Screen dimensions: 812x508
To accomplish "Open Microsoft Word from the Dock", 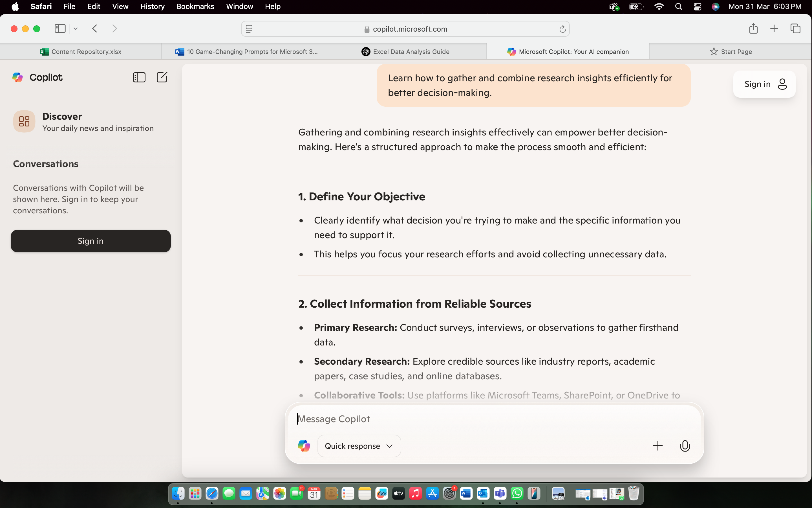I will 466,494.
